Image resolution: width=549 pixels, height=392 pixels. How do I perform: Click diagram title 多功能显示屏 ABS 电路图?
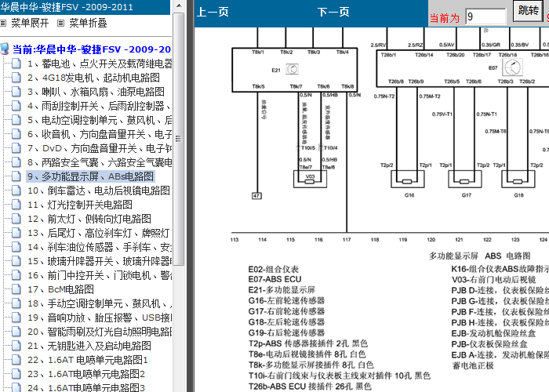coord(479,256)
